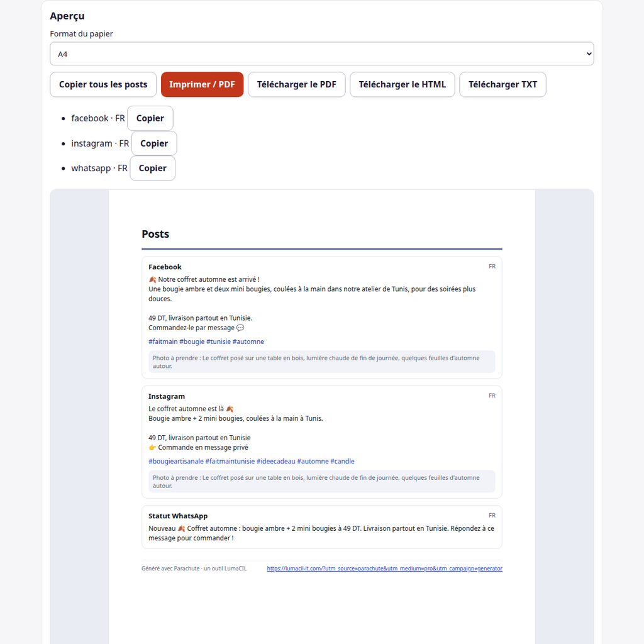Click the Instagram card photo note
This screenshot has width=644, height=644.
321,481
